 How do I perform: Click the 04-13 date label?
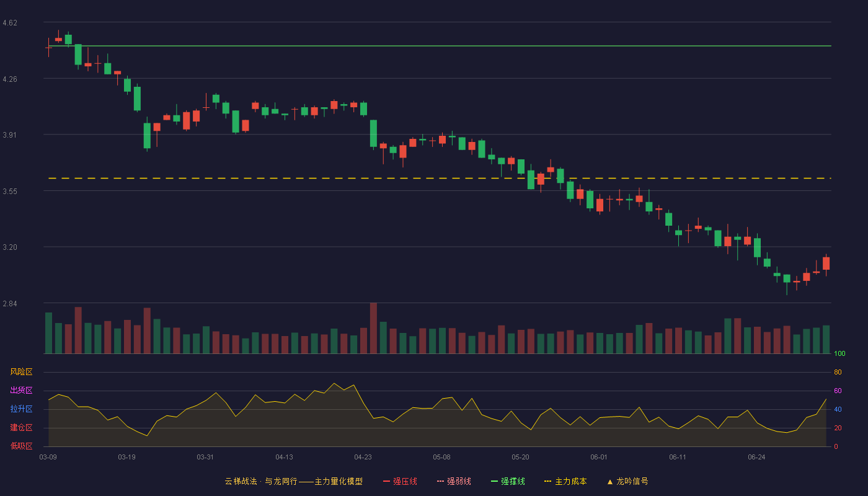(284, 457)
